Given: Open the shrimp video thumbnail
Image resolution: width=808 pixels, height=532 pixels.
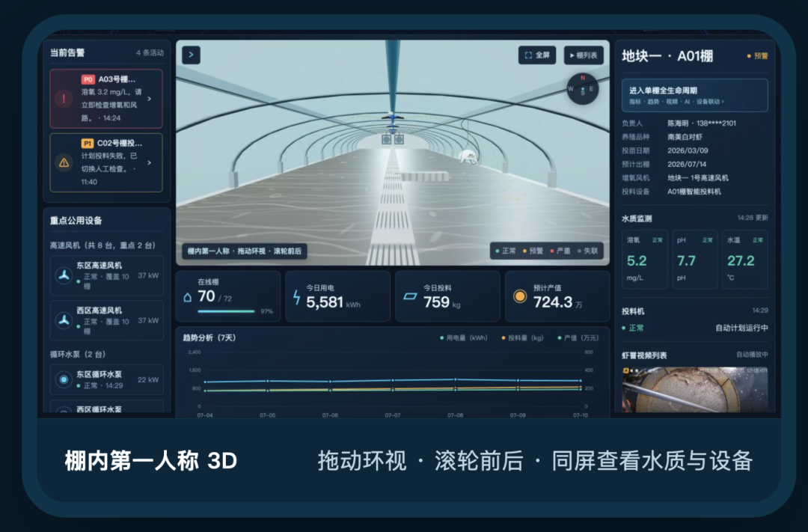Looking at the screenshot, I should pyautogui.click(x=694, y=389).
